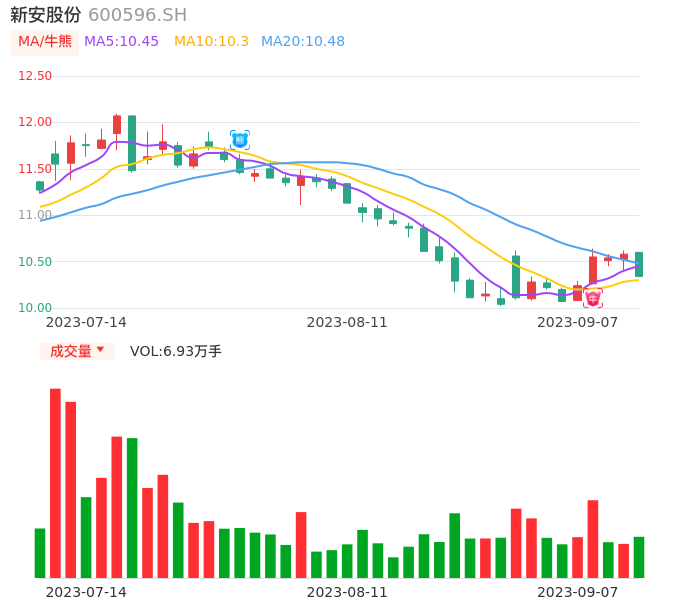
Task: Click the tallest green volume bar
Action: 132,508
